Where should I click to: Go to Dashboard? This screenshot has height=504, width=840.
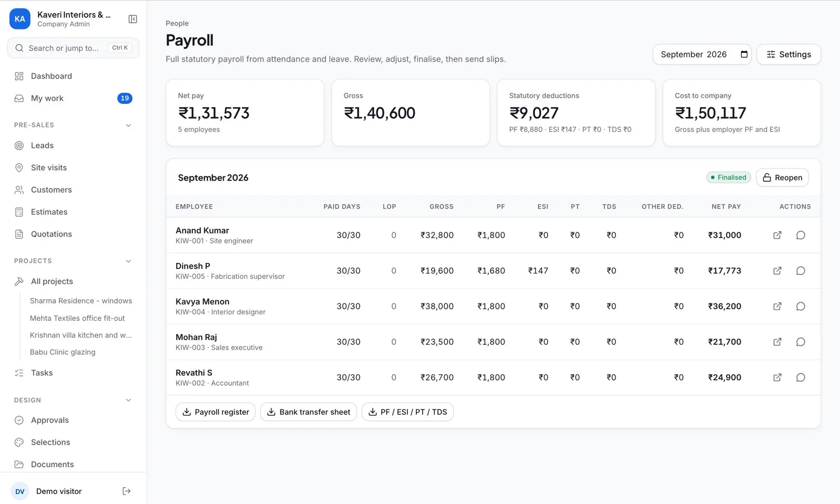(73, 76)
